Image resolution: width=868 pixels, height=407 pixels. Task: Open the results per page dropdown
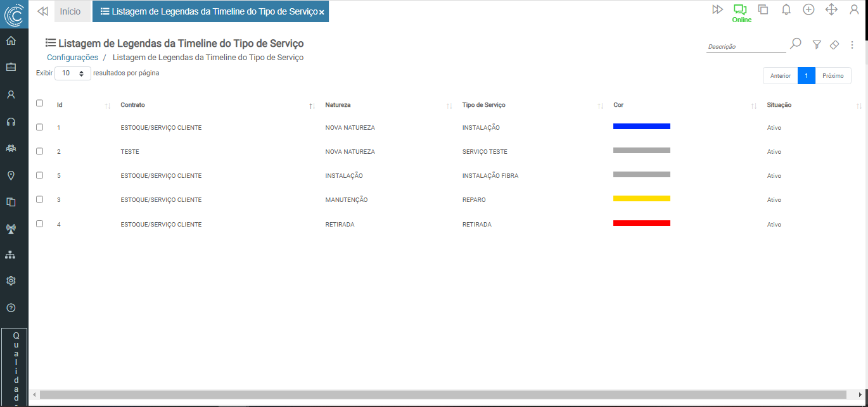click(x=73, y=73)
